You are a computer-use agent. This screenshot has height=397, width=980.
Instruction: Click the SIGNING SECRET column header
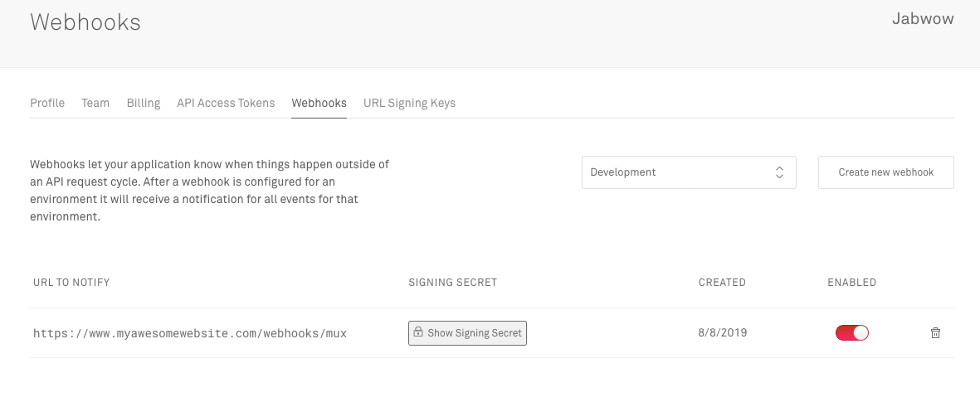tap(452, 282)
